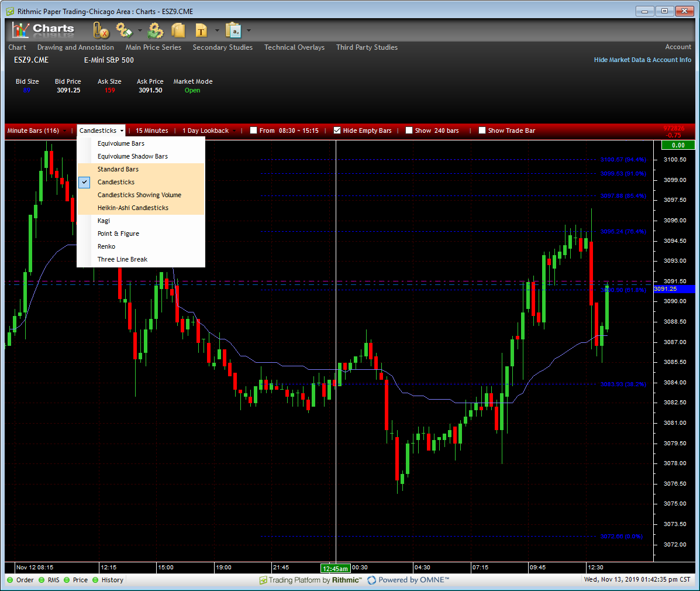Open the arrow beside the T note icon
Image resolution: width=700 pixels, height=591 pixels.
tap(217, 30)
